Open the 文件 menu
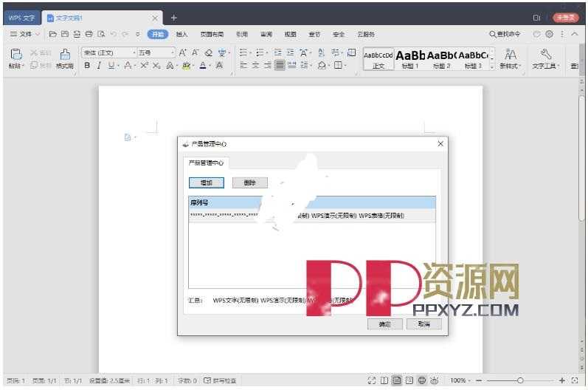The image size is (588, 390). [24, 34]
